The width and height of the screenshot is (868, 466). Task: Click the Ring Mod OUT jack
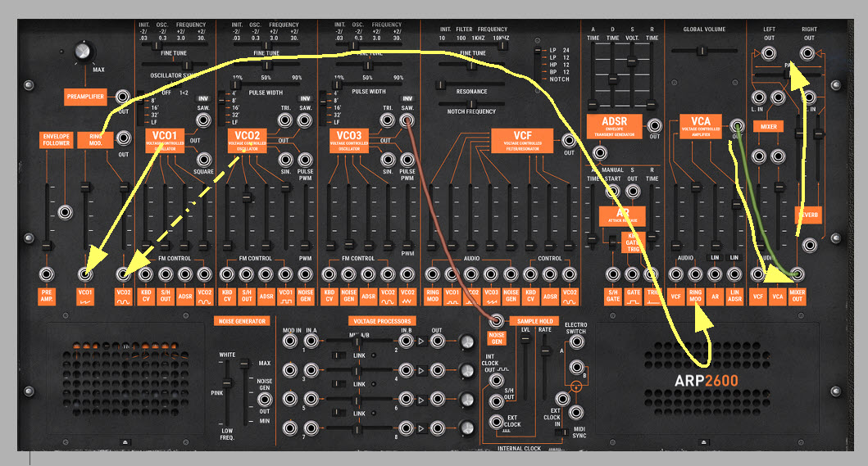click(x=124, y=138)
